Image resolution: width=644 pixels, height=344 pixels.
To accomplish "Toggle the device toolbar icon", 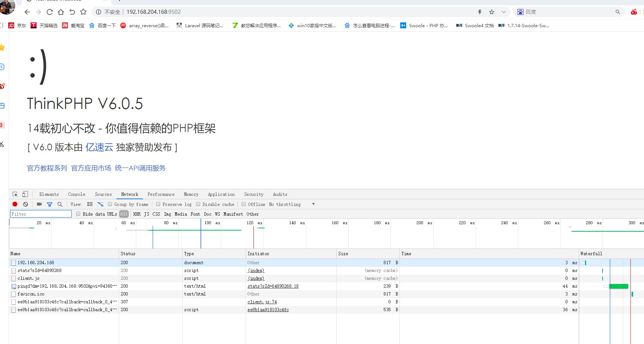I will pos(25,194).
